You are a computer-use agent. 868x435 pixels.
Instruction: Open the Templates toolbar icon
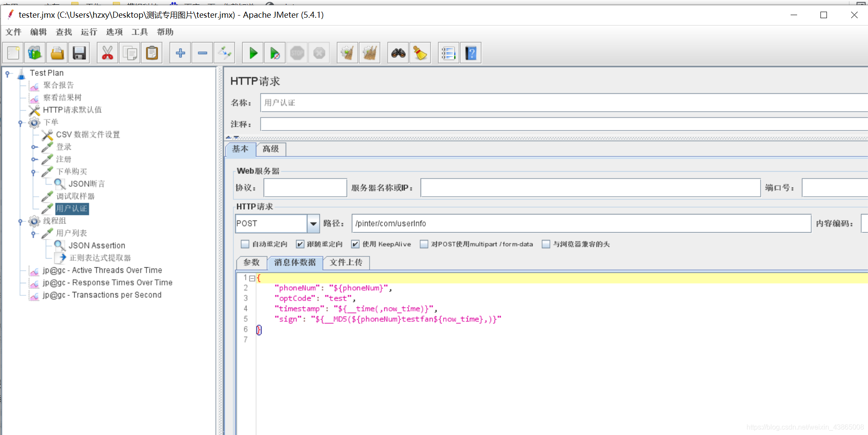(x=35, y=53)
